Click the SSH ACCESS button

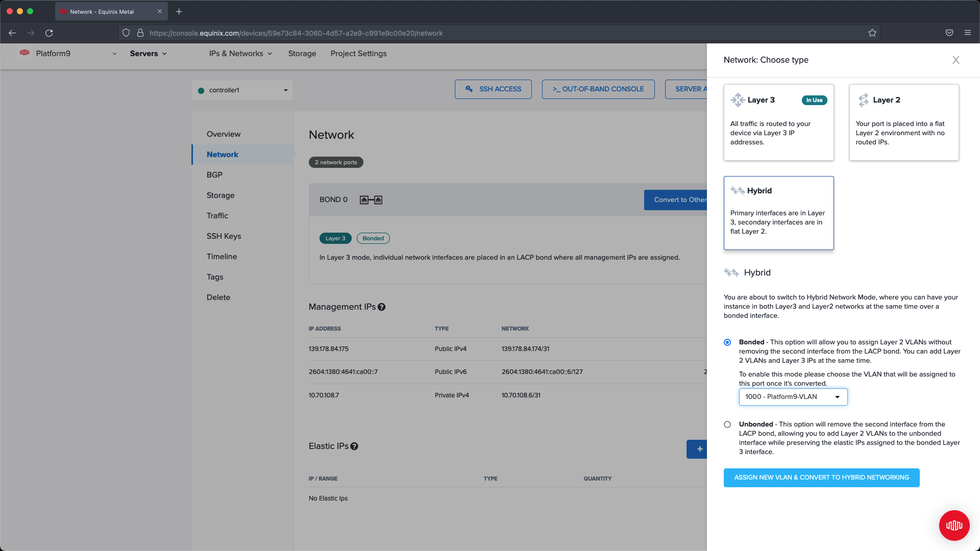click(x=493, y=89)
